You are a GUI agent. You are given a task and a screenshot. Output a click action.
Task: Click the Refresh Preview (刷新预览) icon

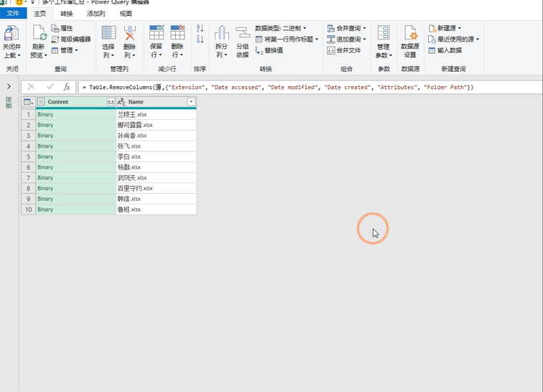click(x=39, y=34)
